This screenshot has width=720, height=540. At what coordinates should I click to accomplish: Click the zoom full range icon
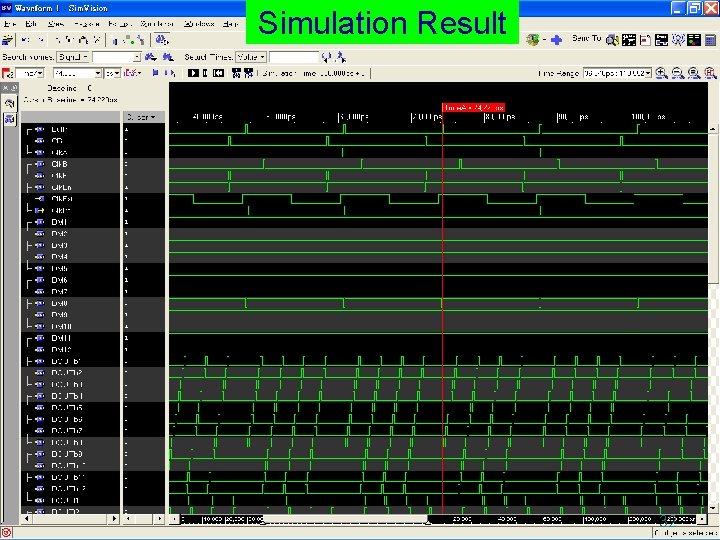click(x=694, y=73)
